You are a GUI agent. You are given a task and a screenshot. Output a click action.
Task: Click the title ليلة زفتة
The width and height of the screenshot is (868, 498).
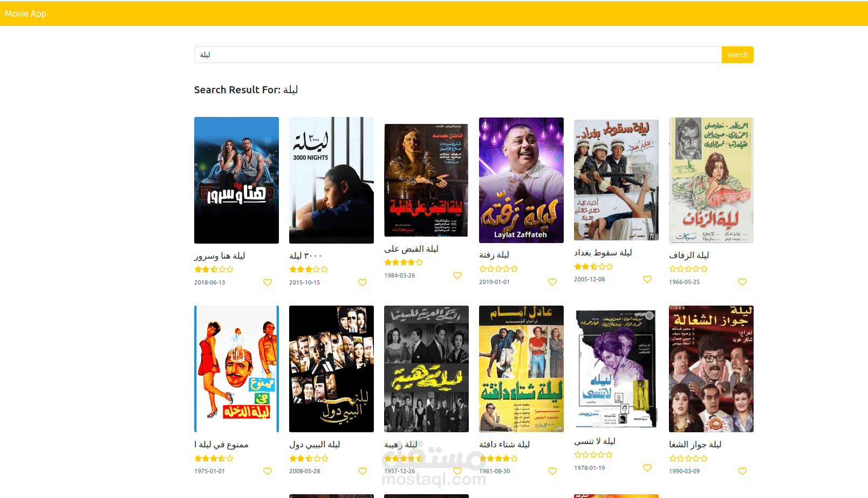[x=494, y=255]
